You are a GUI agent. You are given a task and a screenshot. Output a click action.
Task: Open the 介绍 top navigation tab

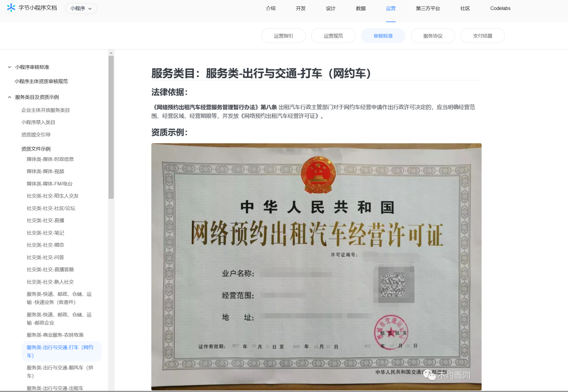pyautogui.click(x=271, y=8)
